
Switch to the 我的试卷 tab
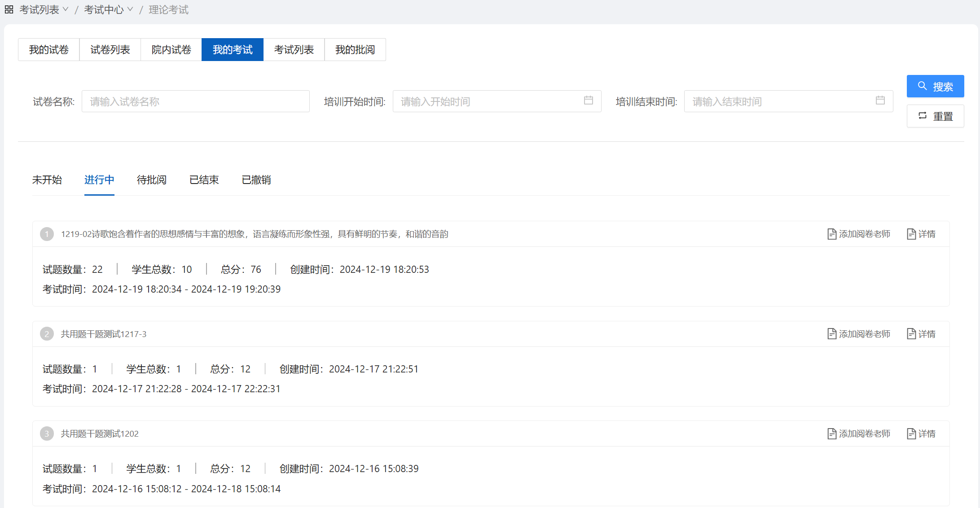[x=48, y=49]
